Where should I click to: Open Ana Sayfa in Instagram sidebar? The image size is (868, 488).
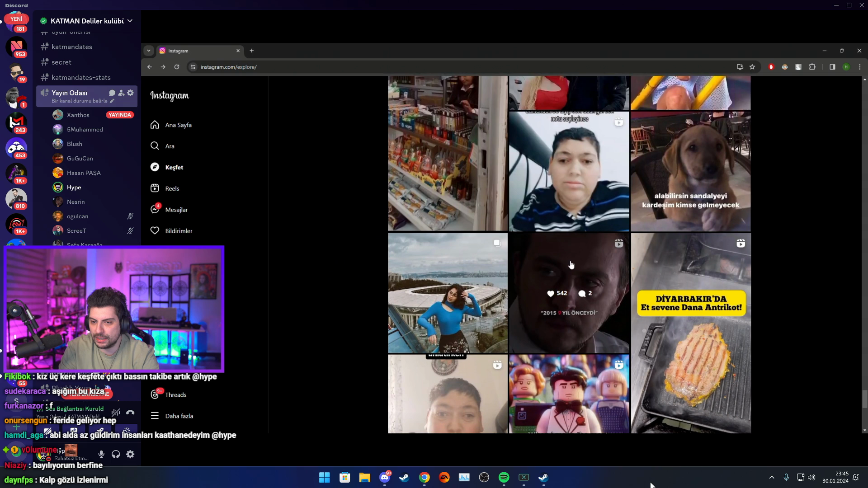171,125
